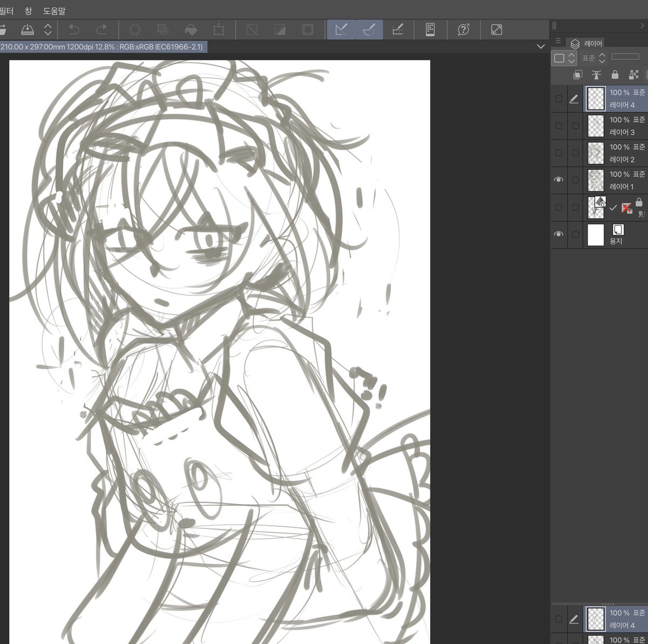648x644 pixels.
Task: Select the 레이어 1 thumbnail
Action: pyautogui.click(x=596, y=180)
